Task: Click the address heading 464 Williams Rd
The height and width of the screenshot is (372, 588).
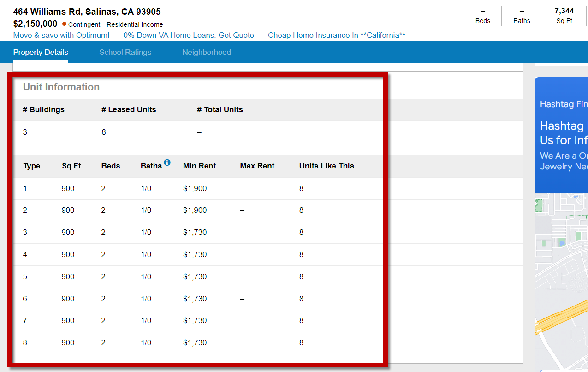Action: tap(87, 12)
